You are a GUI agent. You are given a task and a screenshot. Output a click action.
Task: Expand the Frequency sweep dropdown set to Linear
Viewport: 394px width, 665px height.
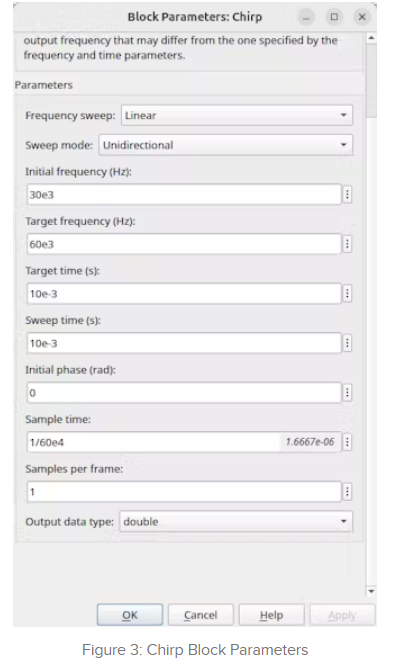[x=237, y=115]
